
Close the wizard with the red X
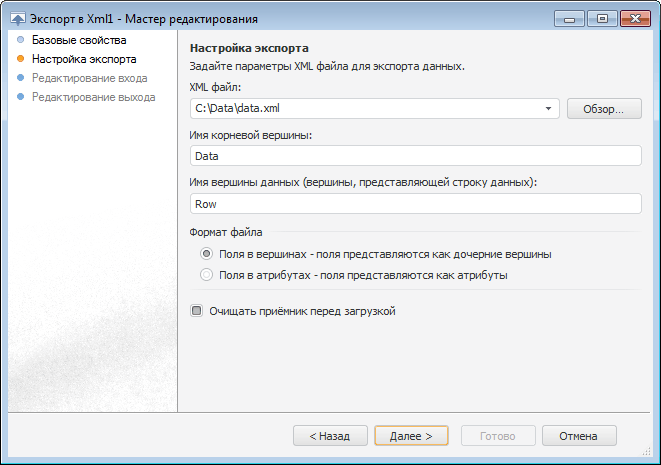[x=636, y=18]
